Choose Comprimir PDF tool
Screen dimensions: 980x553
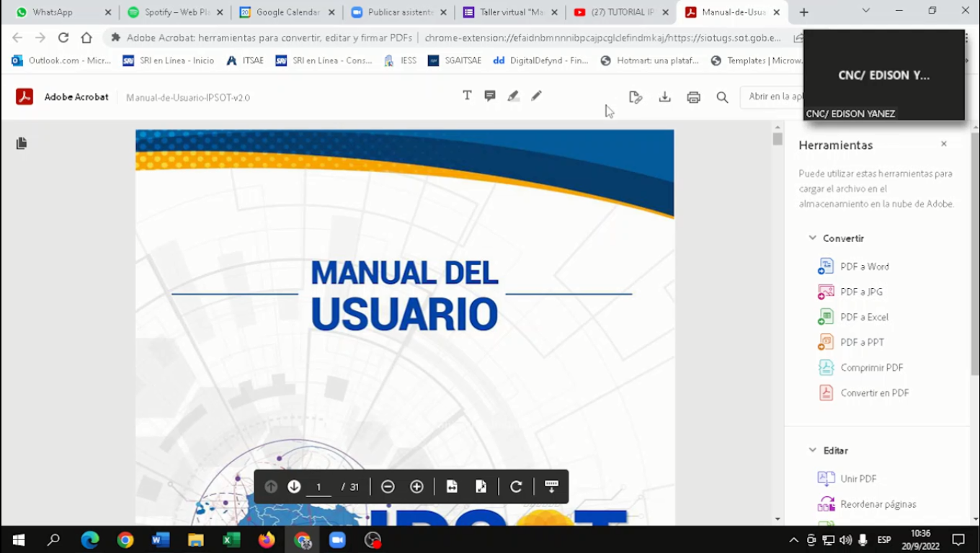pos(871,367)
